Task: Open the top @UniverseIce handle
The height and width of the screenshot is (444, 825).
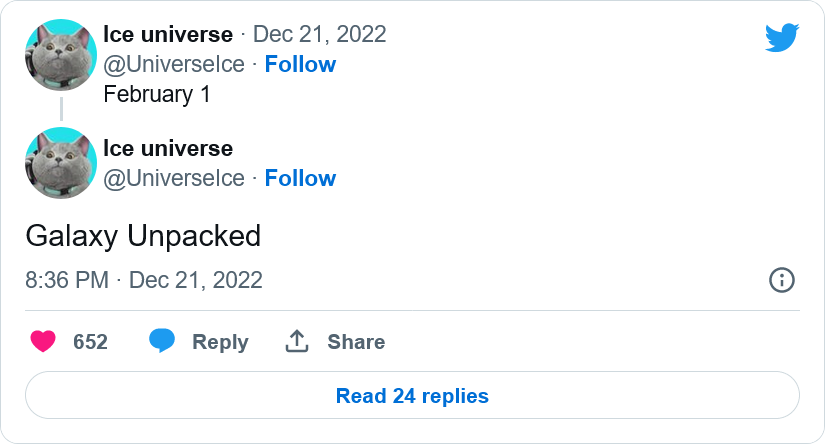Action: click(x=174, y=65)
